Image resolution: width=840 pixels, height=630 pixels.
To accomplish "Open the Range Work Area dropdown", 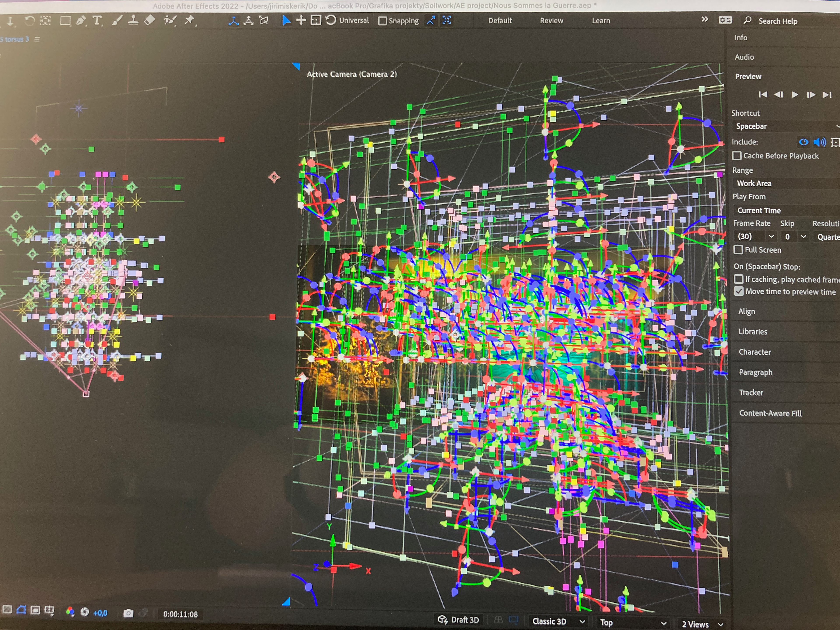I will click(786, 184).
